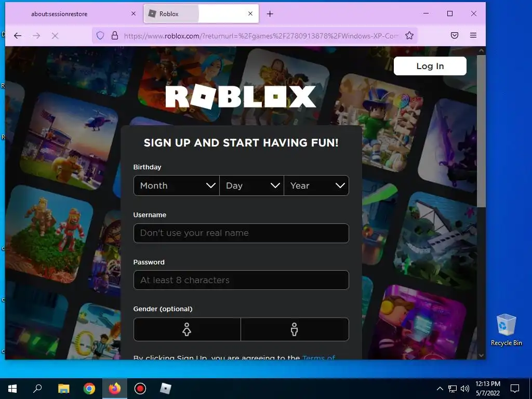Select the female gender icon
Viewport: 532px width, 399px height.
187,329
